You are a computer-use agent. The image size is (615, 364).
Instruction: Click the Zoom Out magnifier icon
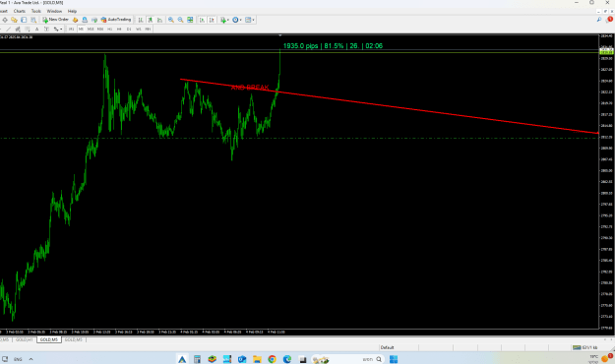[180, 20]
